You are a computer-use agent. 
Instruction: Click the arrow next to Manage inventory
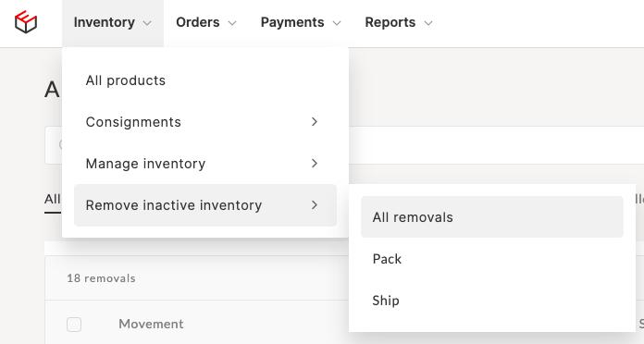pyautogui.click(x=315, y=164)
